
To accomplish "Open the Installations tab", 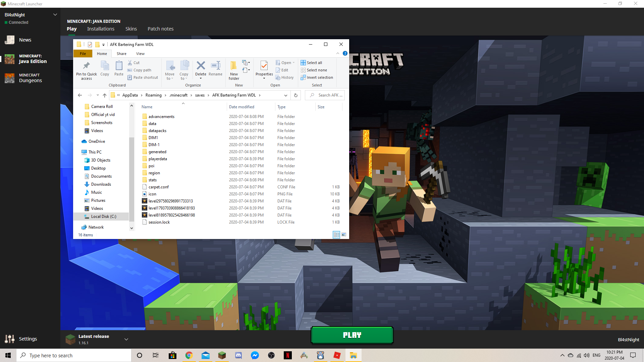I will pos(101,29).
